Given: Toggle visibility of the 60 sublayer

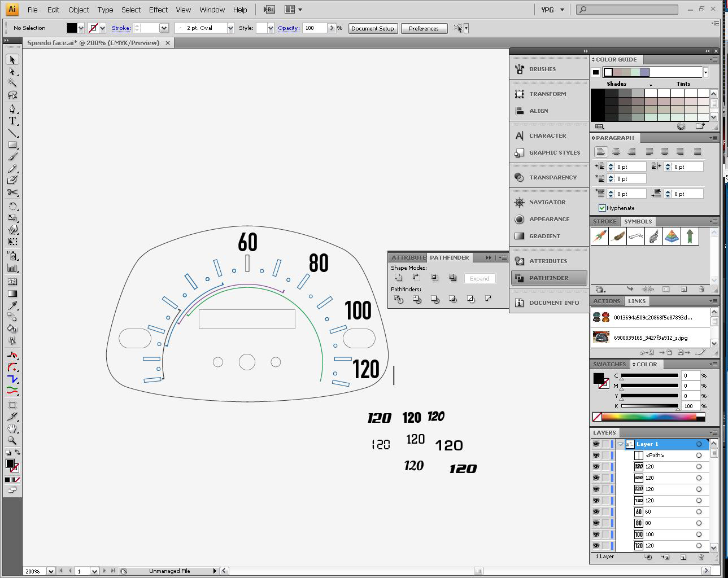Looking at the screenshot, I should (x=596, y=512).
